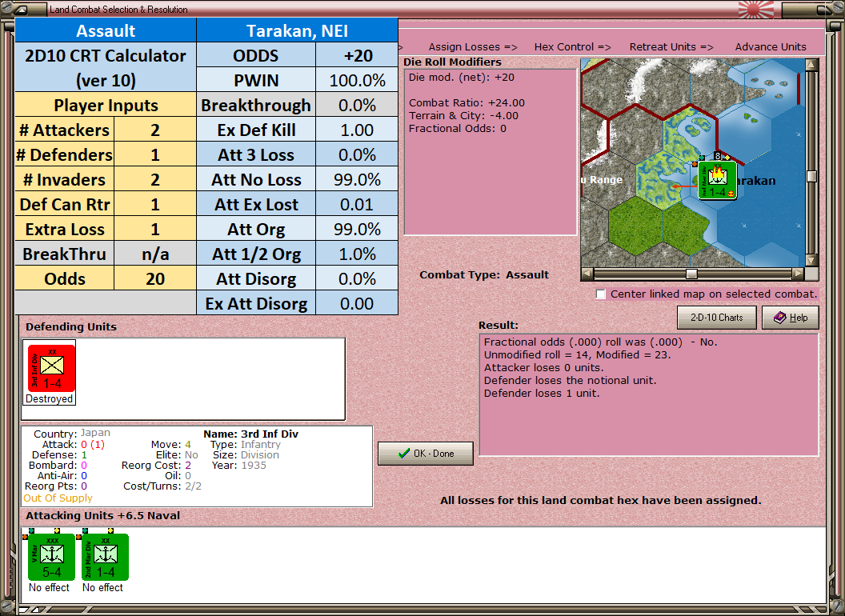Click the Extra Loss value cell
This screenshot has height=616, width=845.
click(x=155, y=229)
